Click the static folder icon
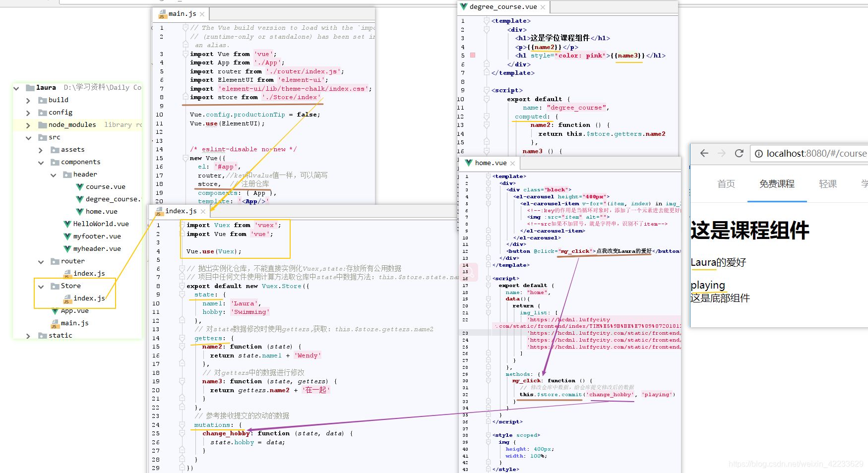868x473 pixels. click(x=43, y=336)
